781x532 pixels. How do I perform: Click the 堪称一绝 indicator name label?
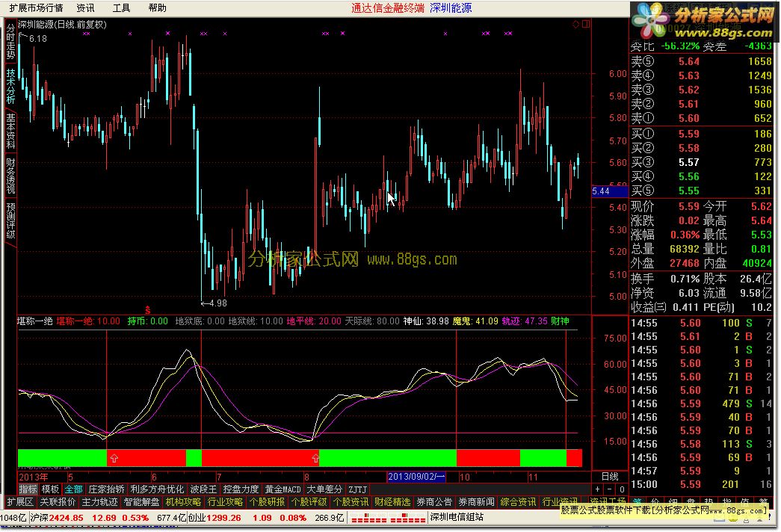(x=35, y=321)
